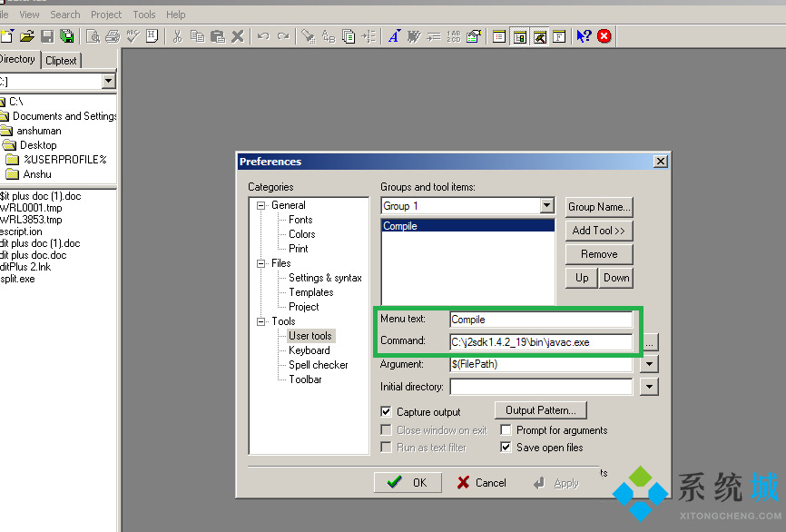This screenshot has width=786, height=532.
Task: Click the context help arrow icon
Action: [583, 36]
